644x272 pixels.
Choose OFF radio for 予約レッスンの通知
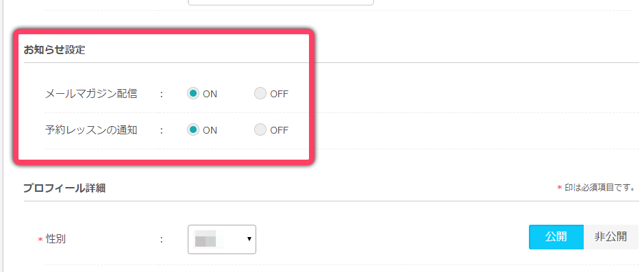pos(260,130)
